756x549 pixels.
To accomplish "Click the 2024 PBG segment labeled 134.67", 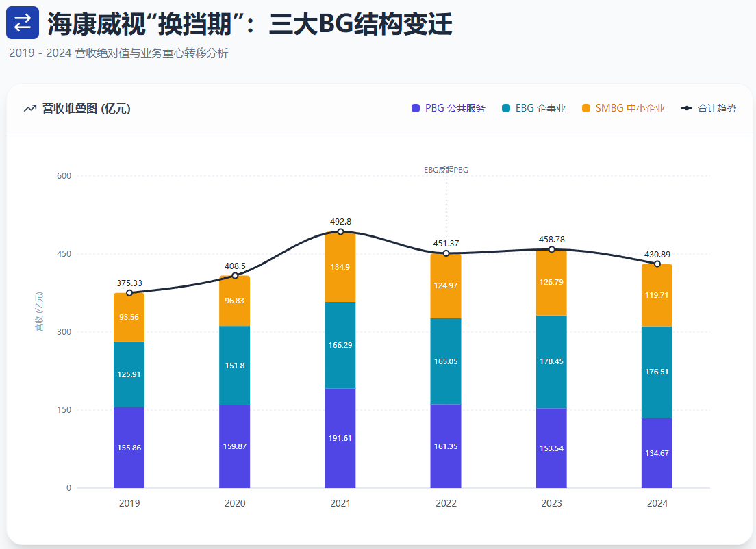I will point(657,452).
